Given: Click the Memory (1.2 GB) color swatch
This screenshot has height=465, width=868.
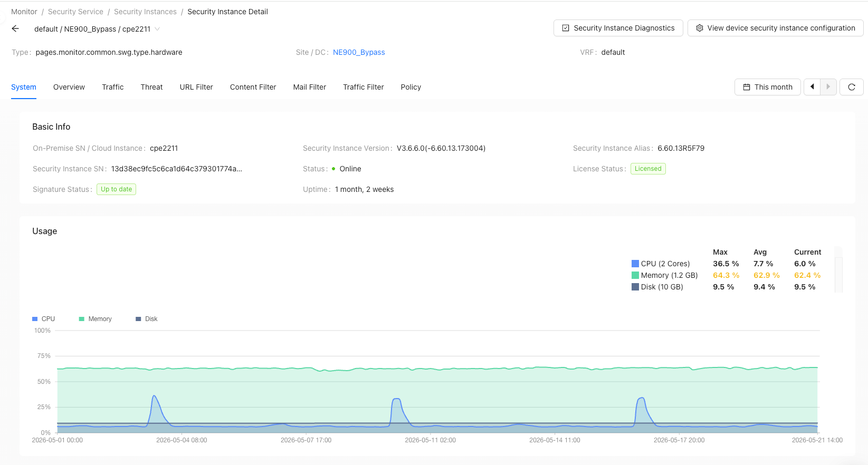Looking at the screenshot, I should (635, 275).
